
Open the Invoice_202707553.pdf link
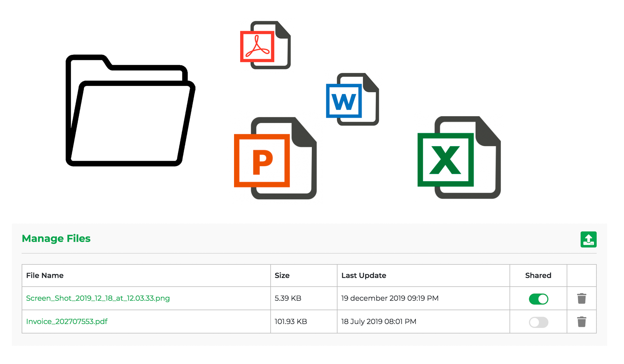coord(67,322)
